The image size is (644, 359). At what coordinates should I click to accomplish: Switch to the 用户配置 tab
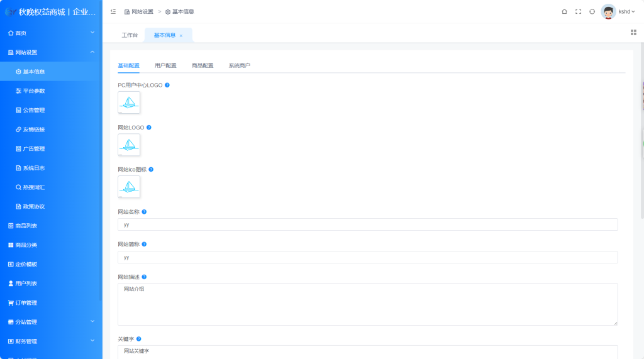165,65
